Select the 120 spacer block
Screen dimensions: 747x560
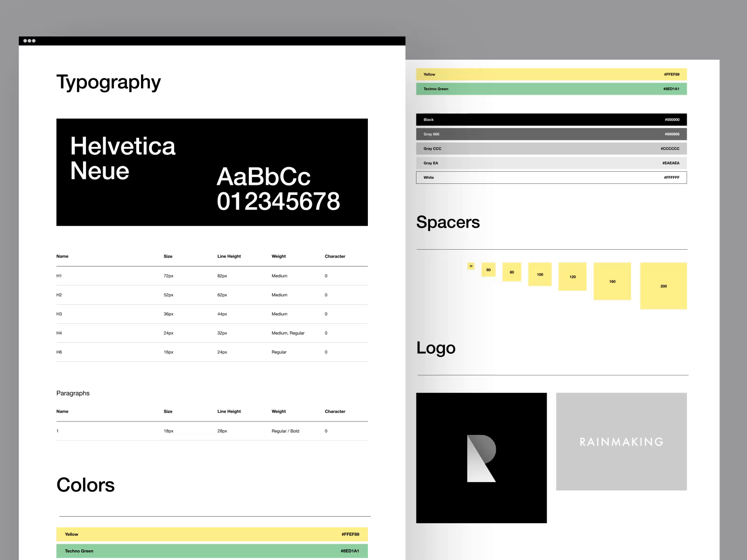572,277
